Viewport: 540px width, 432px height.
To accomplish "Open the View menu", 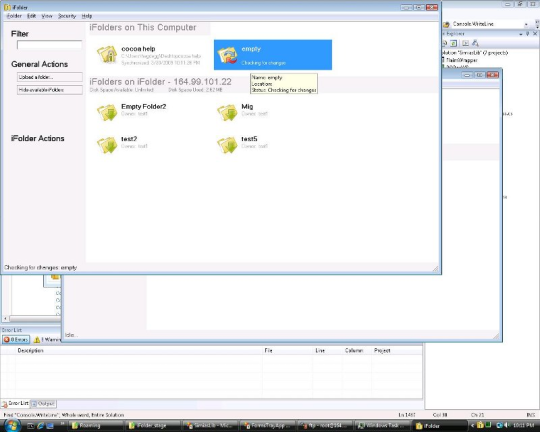I will pyautogui.click(x=47, y=16).
